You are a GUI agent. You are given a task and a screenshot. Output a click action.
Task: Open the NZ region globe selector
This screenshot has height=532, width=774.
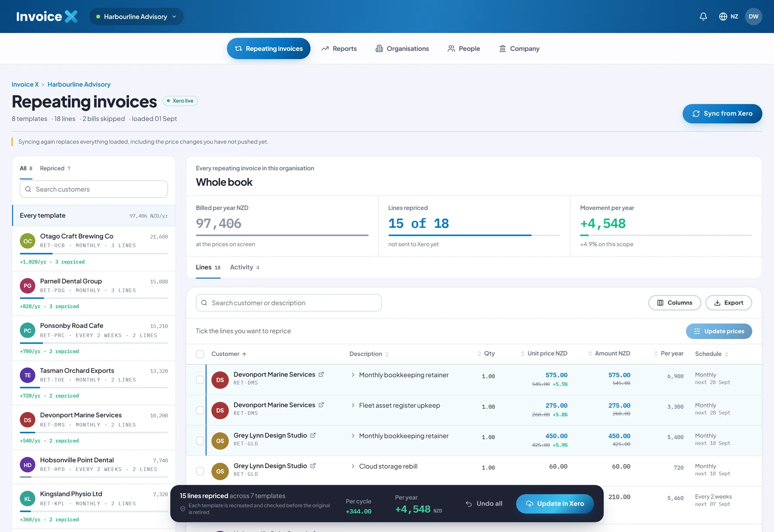728,16
